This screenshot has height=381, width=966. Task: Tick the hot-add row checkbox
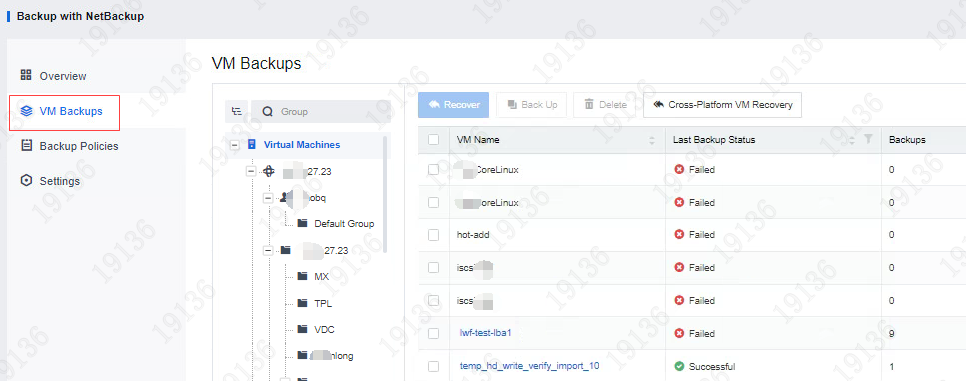point(433,234)
